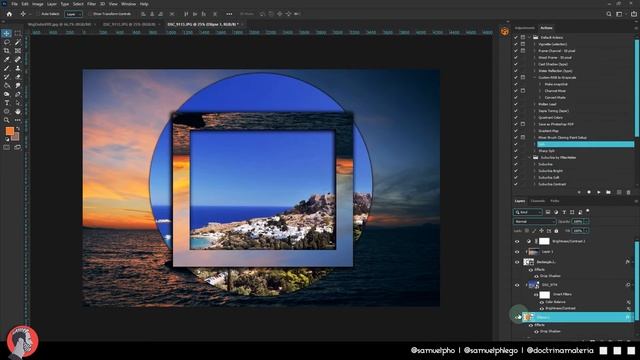Collapse the Subscribe by PiXimfetix set
The image size is (640, 360).
click(530, 158)
